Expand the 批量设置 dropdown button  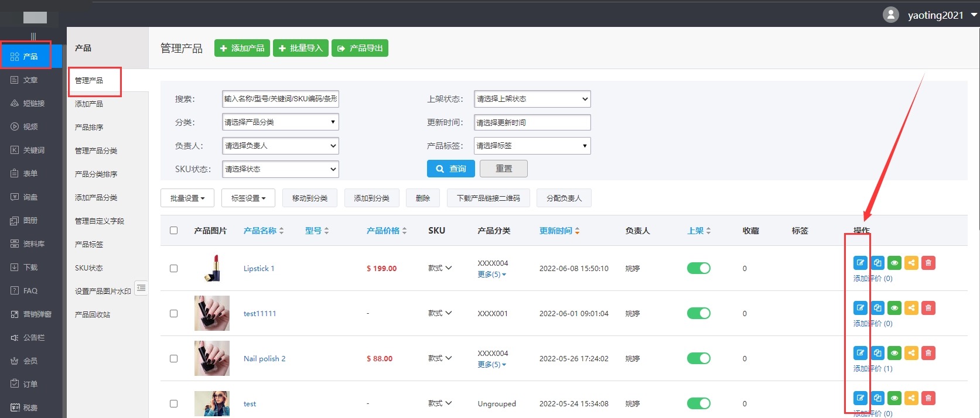(187, 198)
